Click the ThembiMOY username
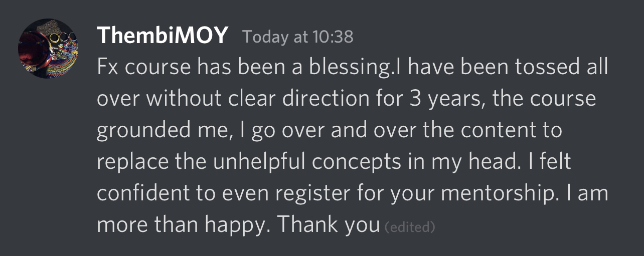The width and height of the screenshot is (644, 256). 163,36
